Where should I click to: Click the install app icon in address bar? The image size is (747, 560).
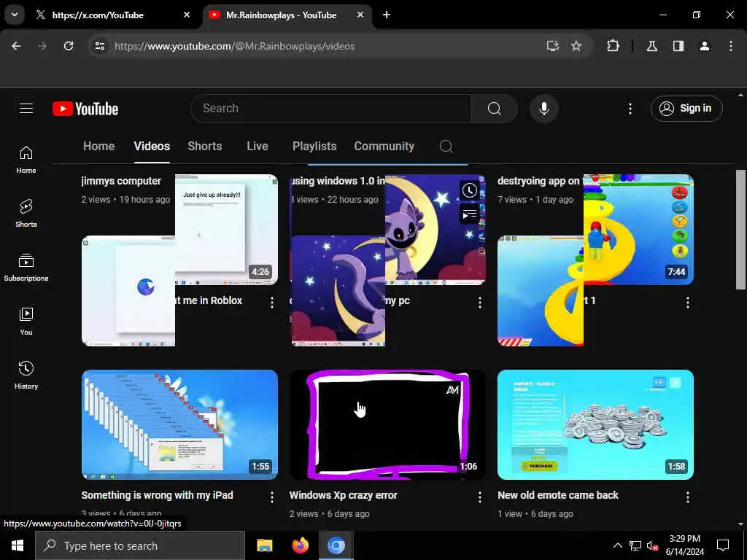coord(553,46)
